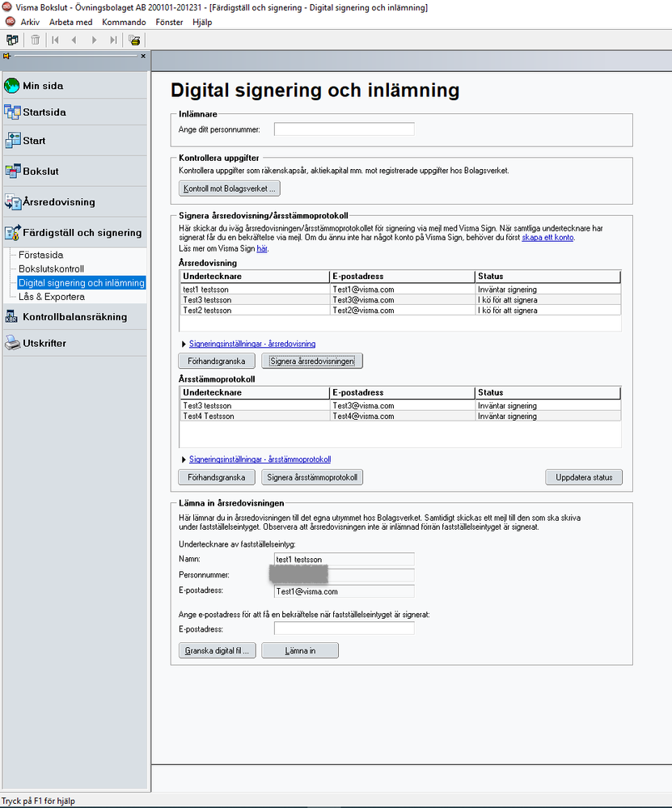
Task: Select Lås & Exportera in the sidebar tree
Action: [52, 297]
